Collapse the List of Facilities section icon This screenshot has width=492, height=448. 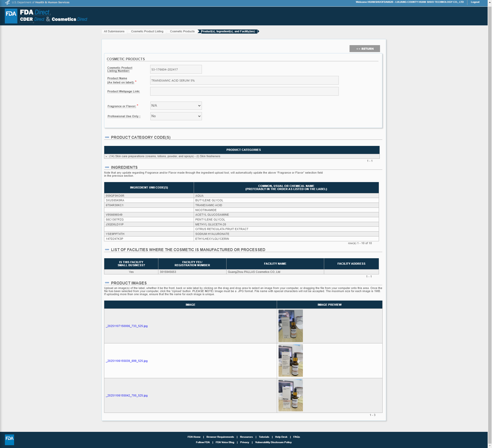(107, 250)
